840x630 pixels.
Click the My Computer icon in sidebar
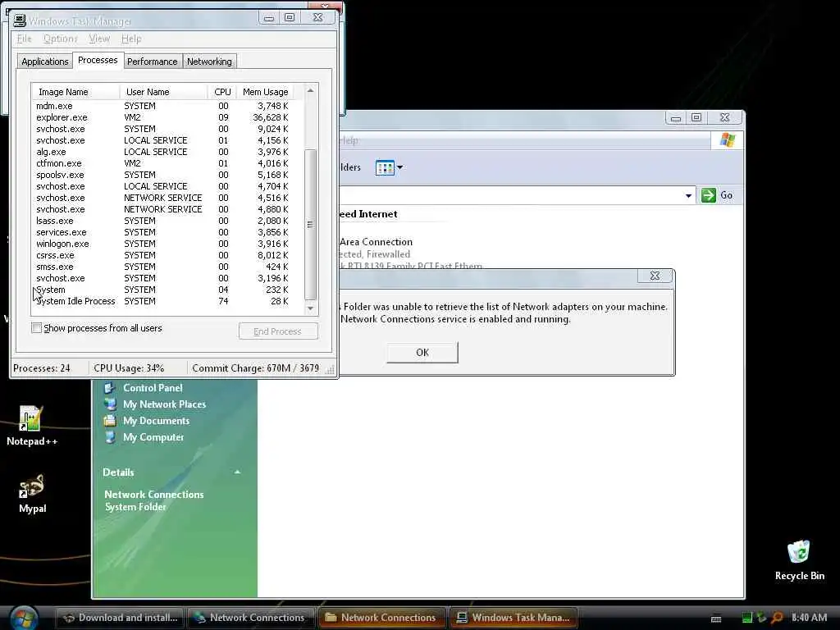click(110, 438)
